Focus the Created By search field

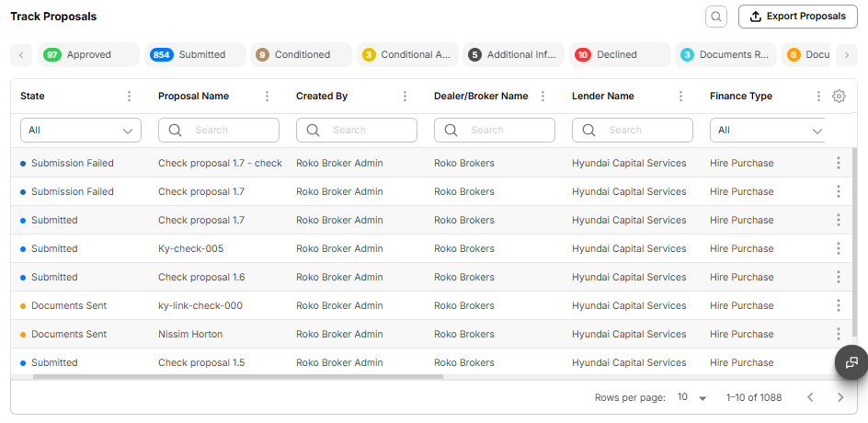coord(357,130)
